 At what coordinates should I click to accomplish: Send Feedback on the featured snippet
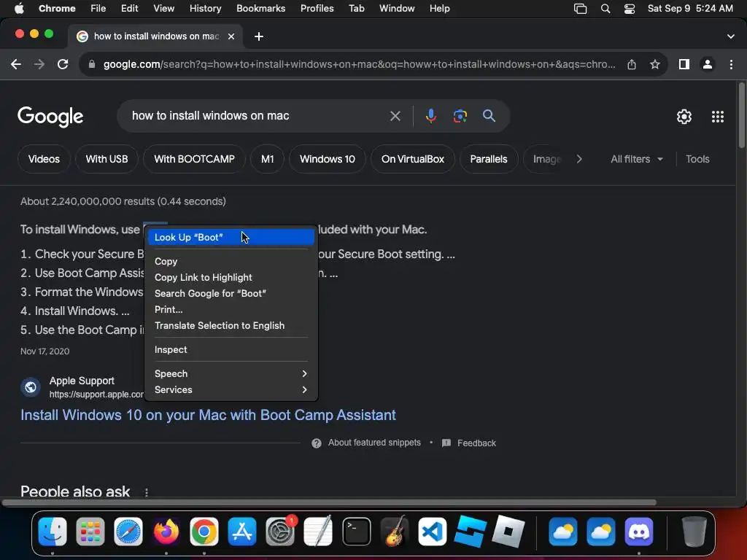[x=476, y=443]
